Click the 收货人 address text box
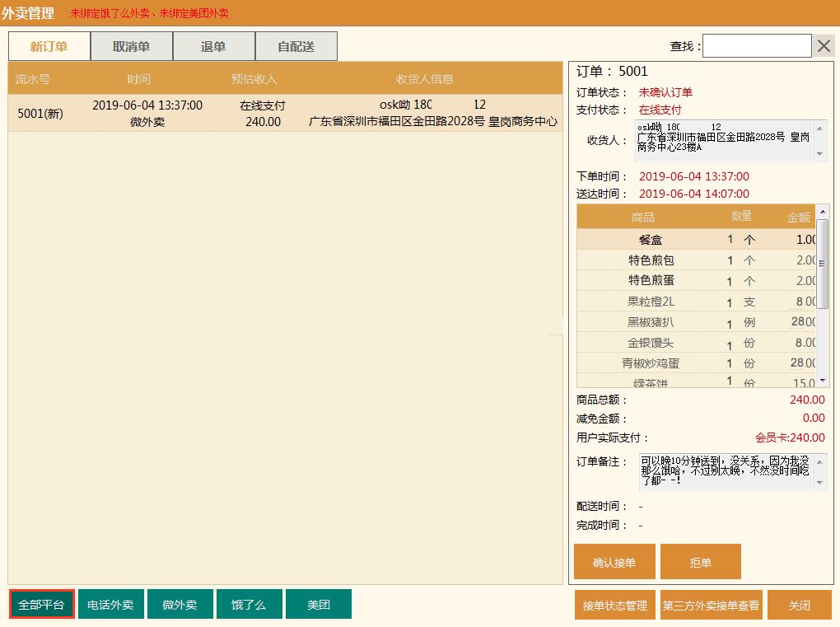 730,140
